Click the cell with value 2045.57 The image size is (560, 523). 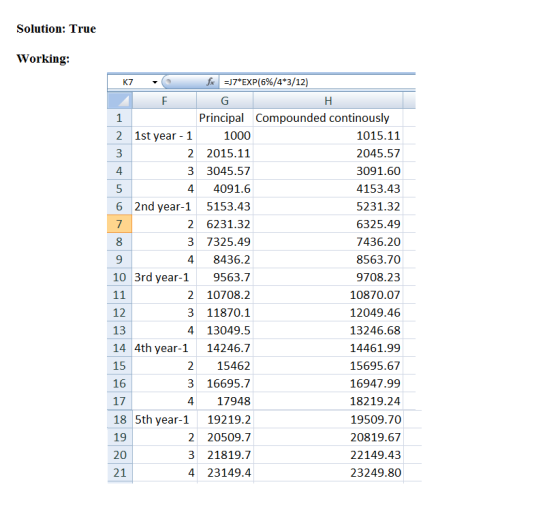click(328, 153)
